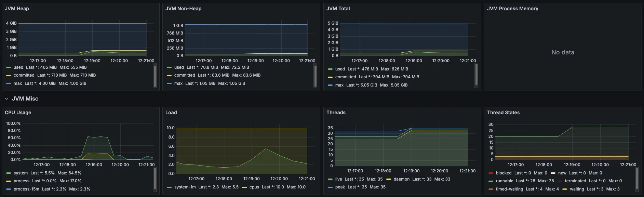Viewport: 644px width, 197px height.
Task: Toggle 'daemon' series label in Threads legend
Action: [x=401, y=179]
